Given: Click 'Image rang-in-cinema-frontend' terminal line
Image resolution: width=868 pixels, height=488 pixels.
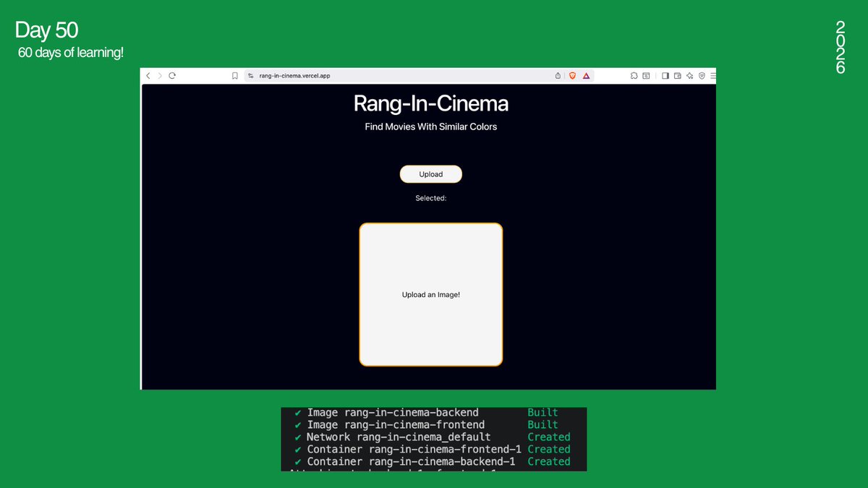Looking at the screenshot, I should [x=396, y=425].
